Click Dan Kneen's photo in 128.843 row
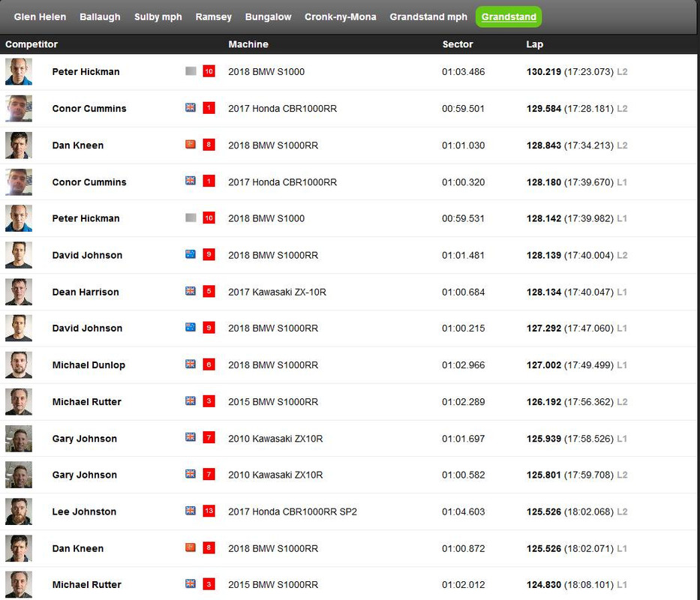The height and width of the screenshot is (600, 700). [x=19, y=145]
